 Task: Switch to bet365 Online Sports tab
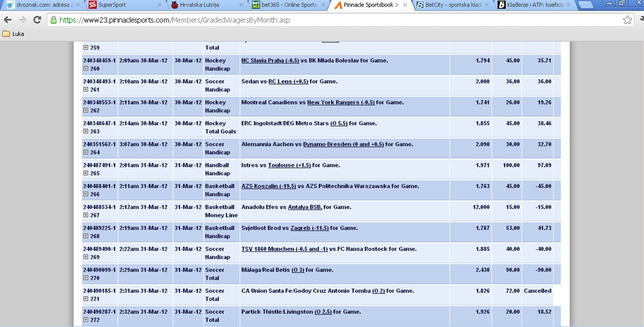point(288,5)
